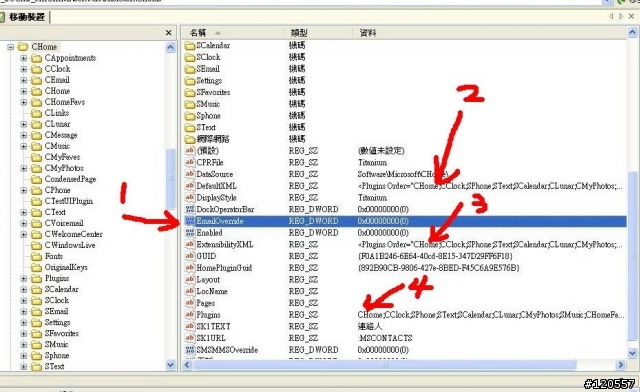Click the DWORD icon beside Enabled

tap(190, 233)
